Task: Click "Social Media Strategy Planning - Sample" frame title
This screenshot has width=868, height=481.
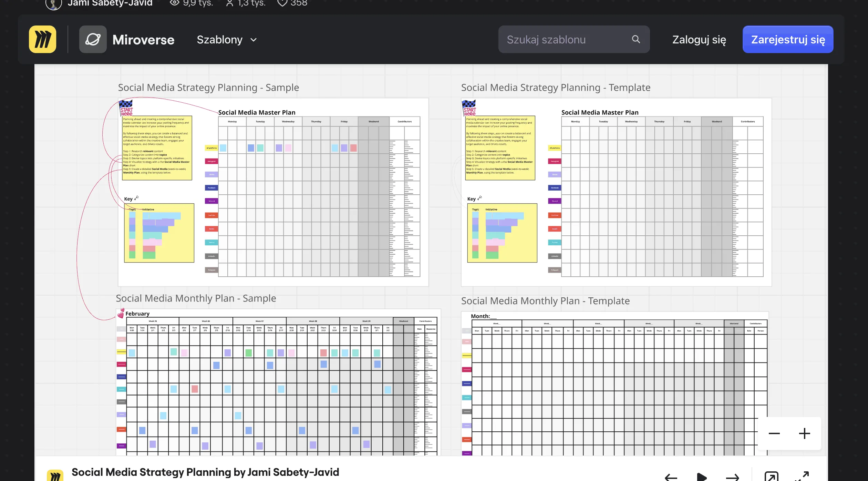Action: coord(208,88)
